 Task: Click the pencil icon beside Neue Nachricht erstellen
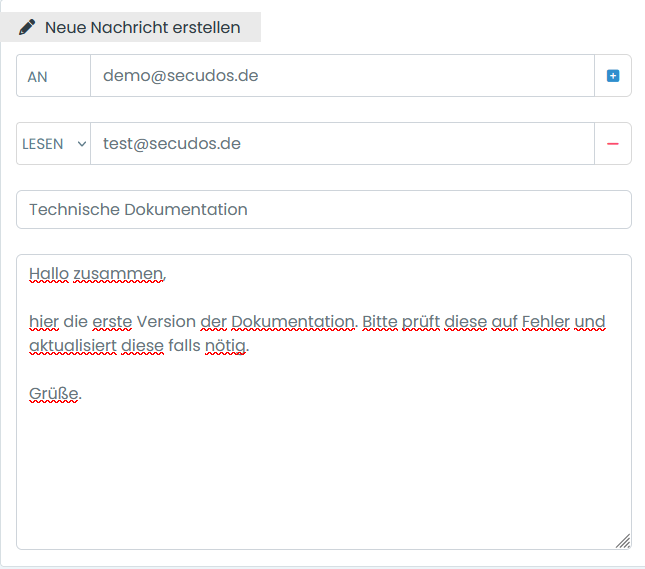tap(27, 27)
